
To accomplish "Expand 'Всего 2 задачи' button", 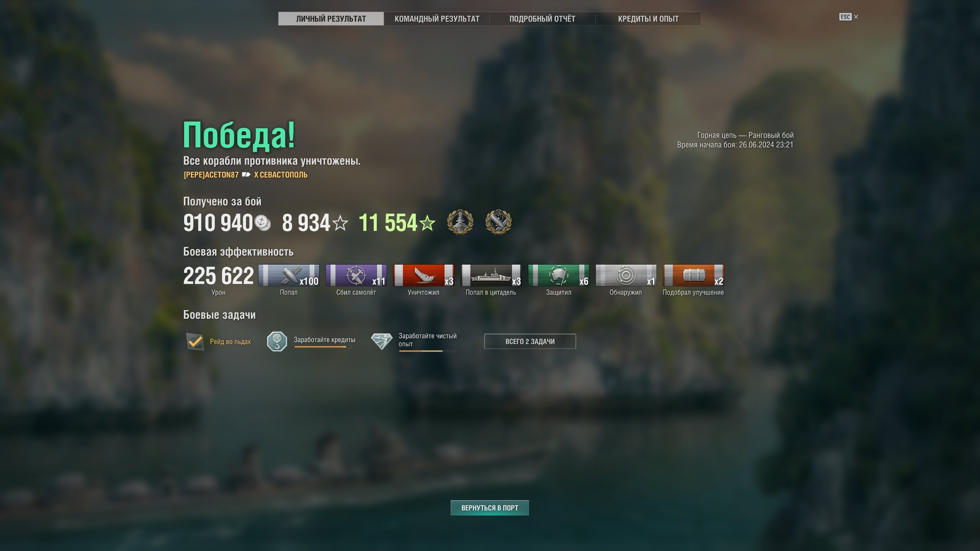I will (530, 341).
